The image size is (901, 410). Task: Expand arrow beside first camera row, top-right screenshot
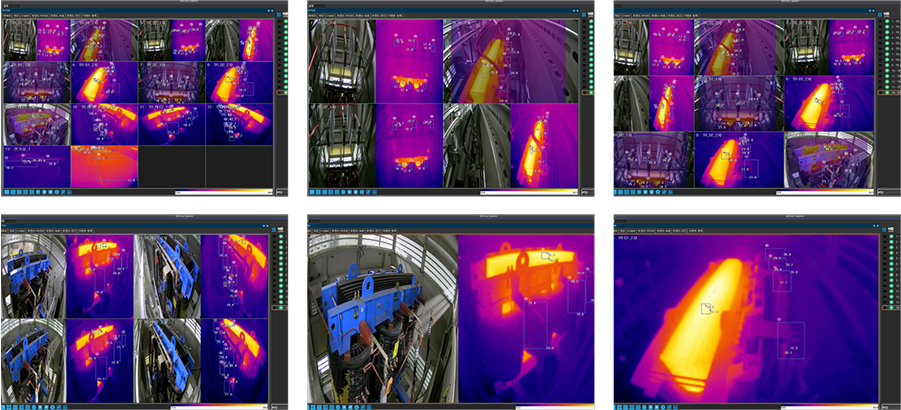880,21
